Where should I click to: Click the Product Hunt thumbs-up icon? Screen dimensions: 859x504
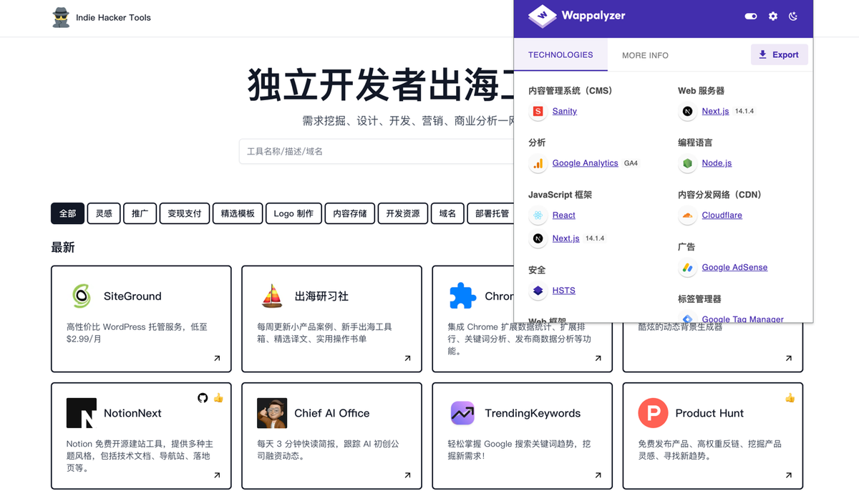[x=790, y=397]
